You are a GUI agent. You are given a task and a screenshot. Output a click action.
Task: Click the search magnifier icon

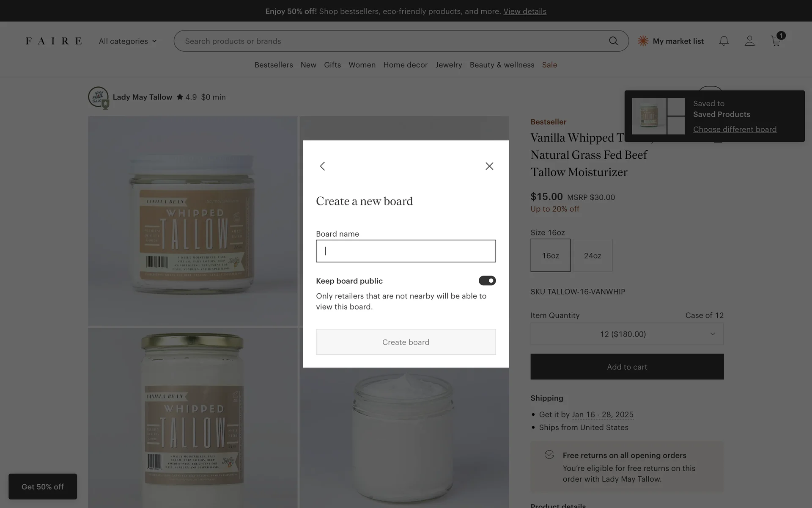pos(613,41)
